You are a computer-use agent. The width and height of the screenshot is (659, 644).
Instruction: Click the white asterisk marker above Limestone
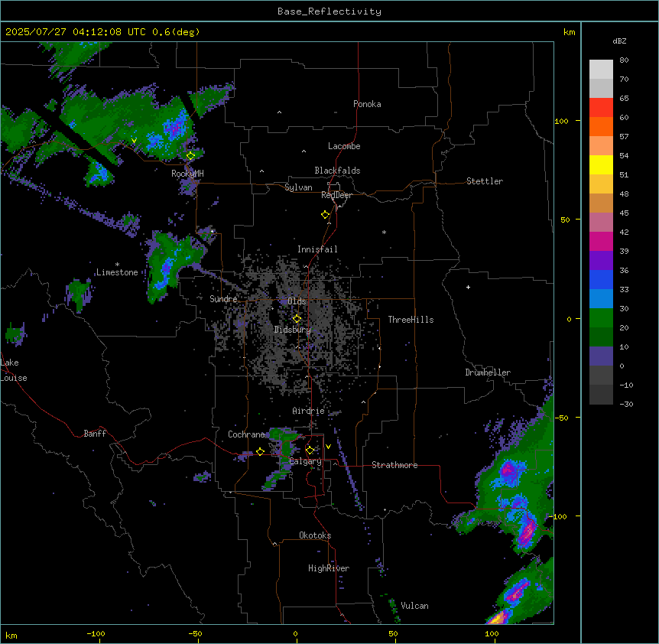(x=117, y=265)
